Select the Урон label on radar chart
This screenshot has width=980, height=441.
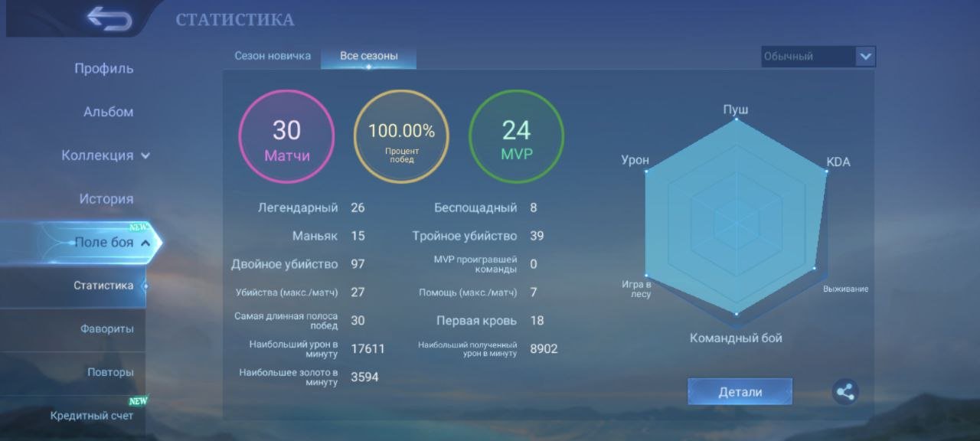point(635,160)
